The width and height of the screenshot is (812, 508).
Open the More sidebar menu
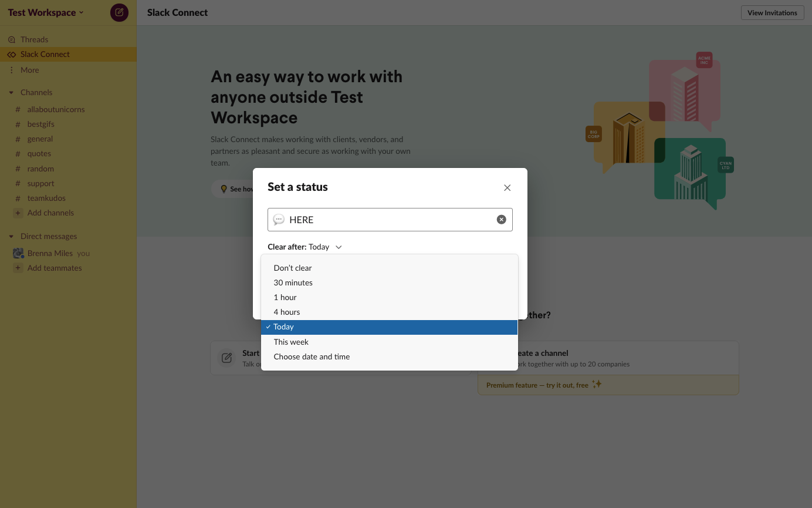tap(29, 69)
